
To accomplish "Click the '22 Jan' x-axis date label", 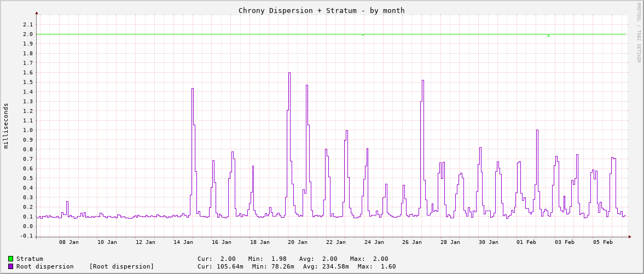I will (336, 242).
